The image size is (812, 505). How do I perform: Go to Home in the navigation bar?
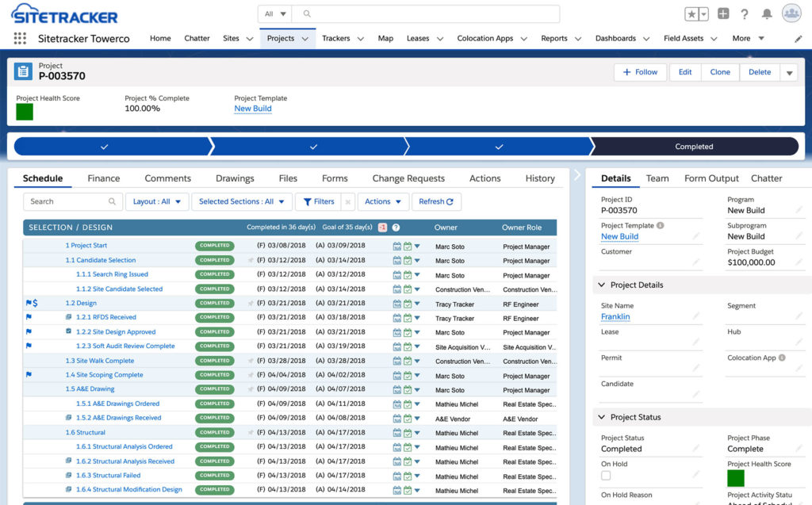tap(160, 38)
